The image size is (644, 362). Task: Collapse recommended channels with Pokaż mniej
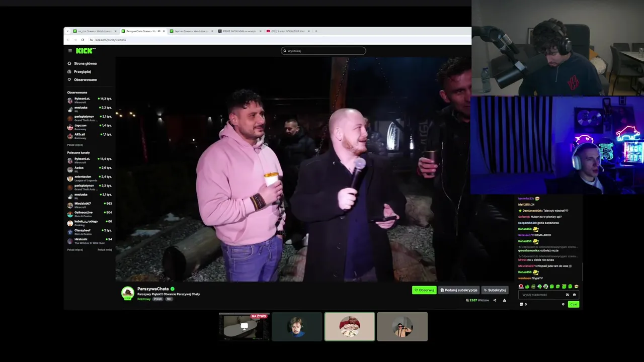tap(105, 249)
